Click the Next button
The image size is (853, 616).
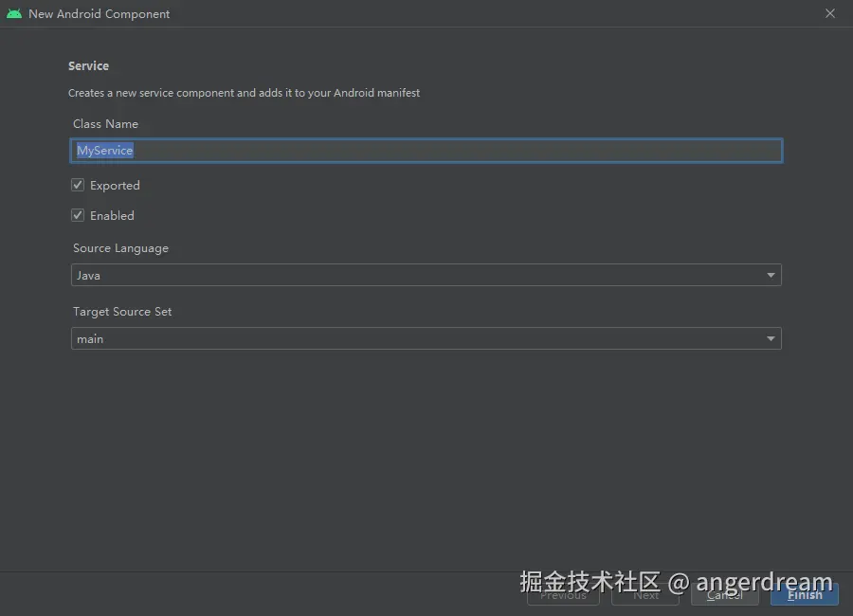tap(645, 595)
